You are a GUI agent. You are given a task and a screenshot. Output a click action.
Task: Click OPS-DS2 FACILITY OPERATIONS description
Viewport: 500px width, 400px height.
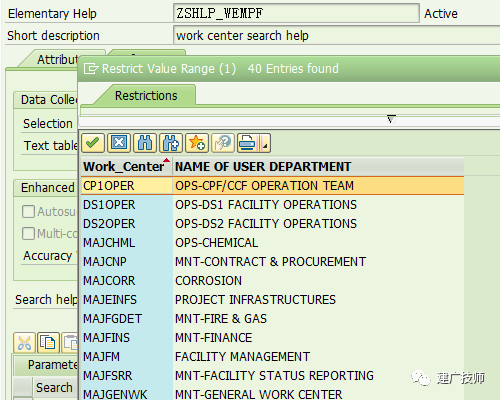click(x=266, y=224)
